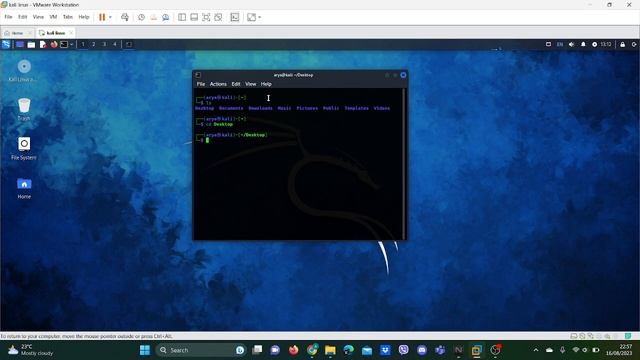Click the VMware pause VM button
This screenshot has height=360, width=640.
point(102,17)
